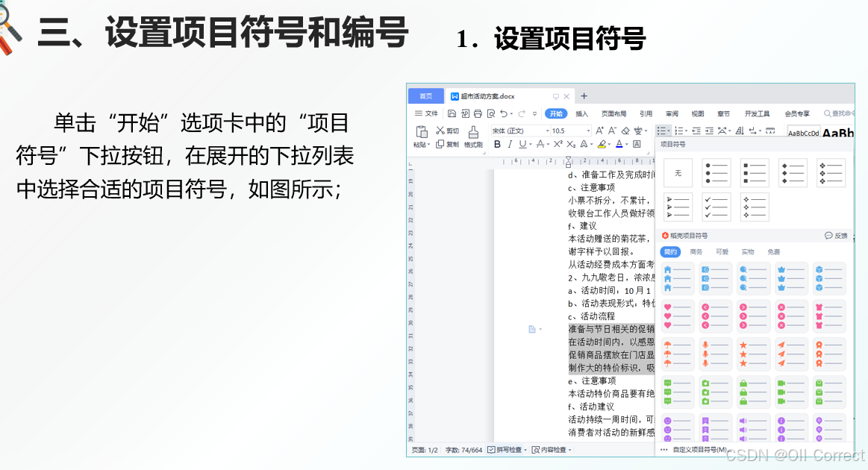Click the save icon in quick toolbar

coord(452,113)
